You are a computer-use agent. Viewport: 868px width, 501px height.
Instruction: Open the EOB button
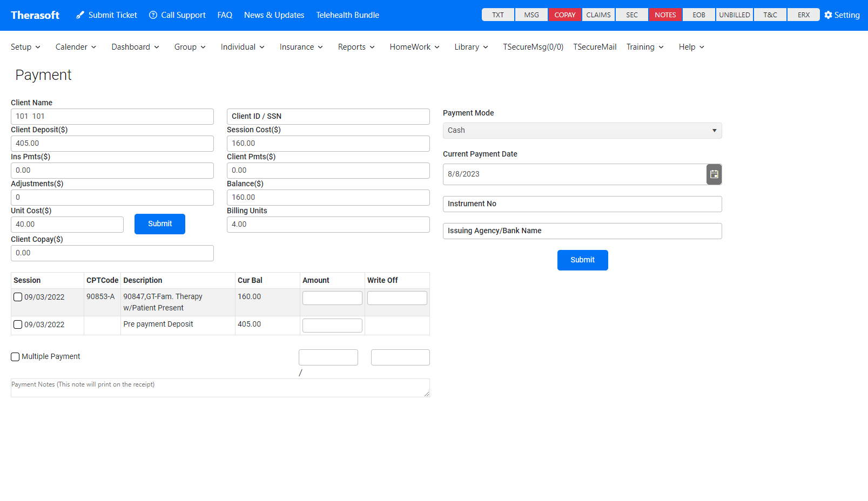[x=699, y=15]
